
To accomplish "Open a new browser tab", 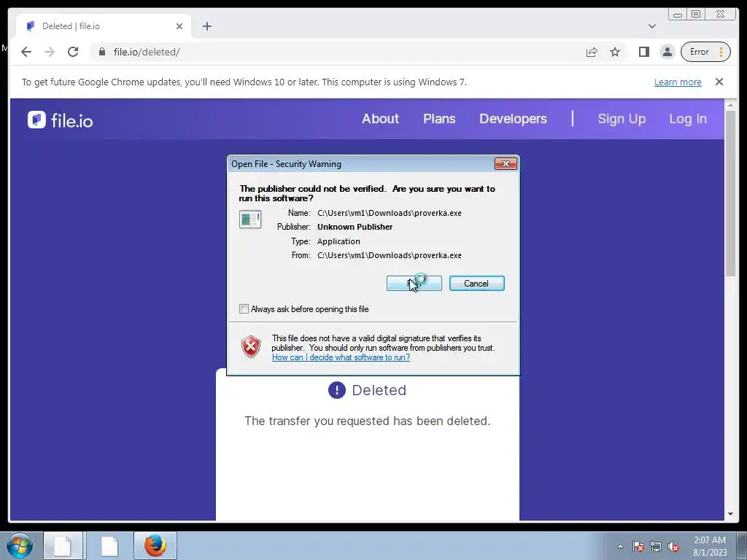I will click(206, 26).
